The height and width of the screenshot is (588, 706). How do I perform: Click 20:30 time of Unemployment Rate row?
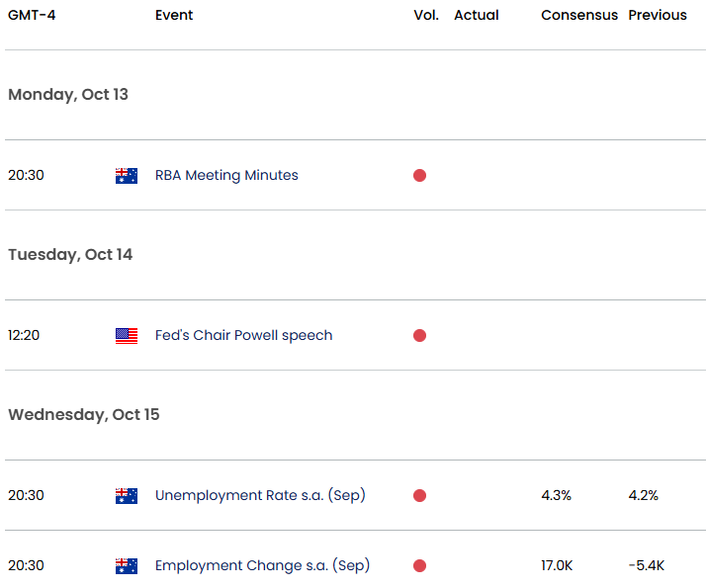coord(26,495)
